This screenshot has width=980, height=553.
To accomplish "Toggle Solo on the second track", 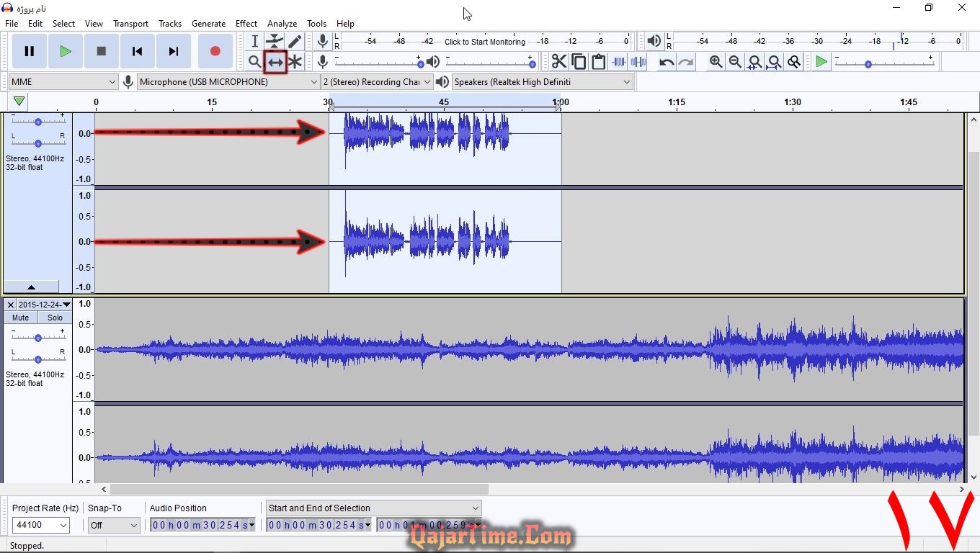I will [x=55, y=318].
